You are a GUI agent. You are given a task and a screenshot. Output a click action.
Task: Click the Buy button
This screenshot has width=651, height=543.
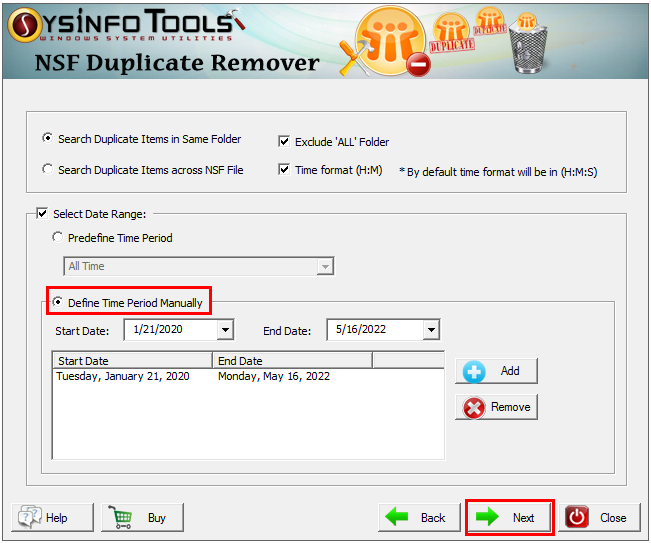[142, 517]
